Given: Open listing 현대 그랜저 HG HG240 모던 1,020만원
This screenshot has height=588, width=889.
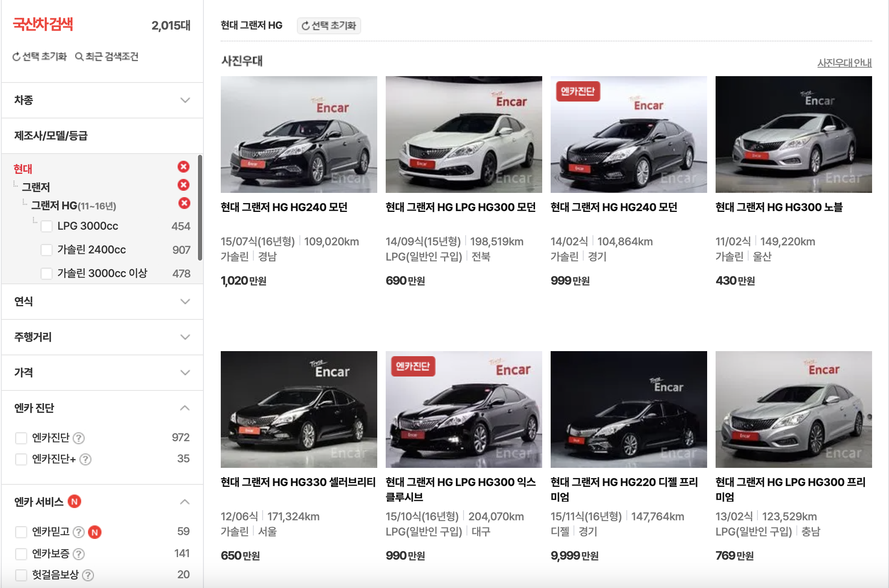Looking at the screenshot, I should click(284, 207).
